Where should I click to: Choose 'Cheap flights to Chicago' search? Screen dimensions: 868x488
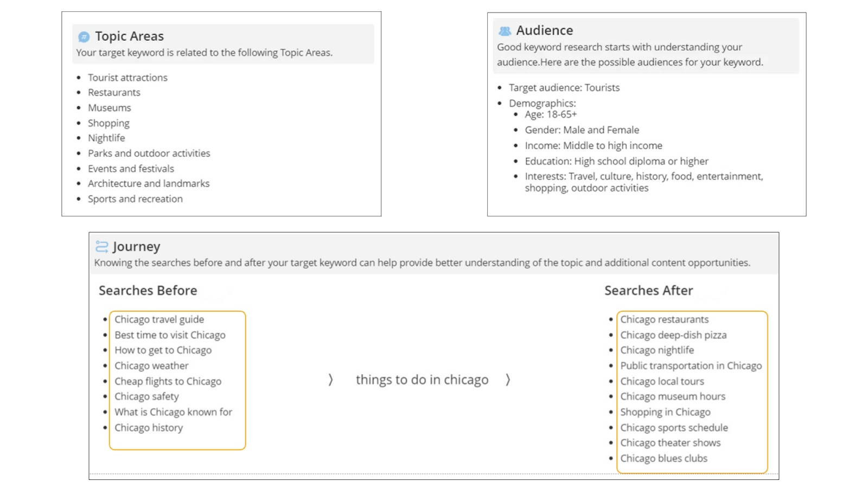168,381
